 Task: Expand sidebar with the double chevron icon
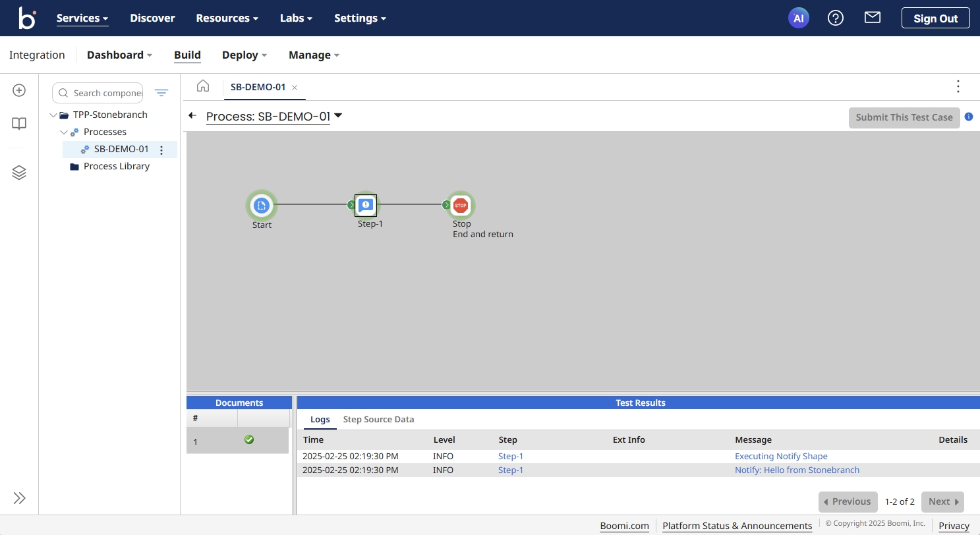[19, 498]
